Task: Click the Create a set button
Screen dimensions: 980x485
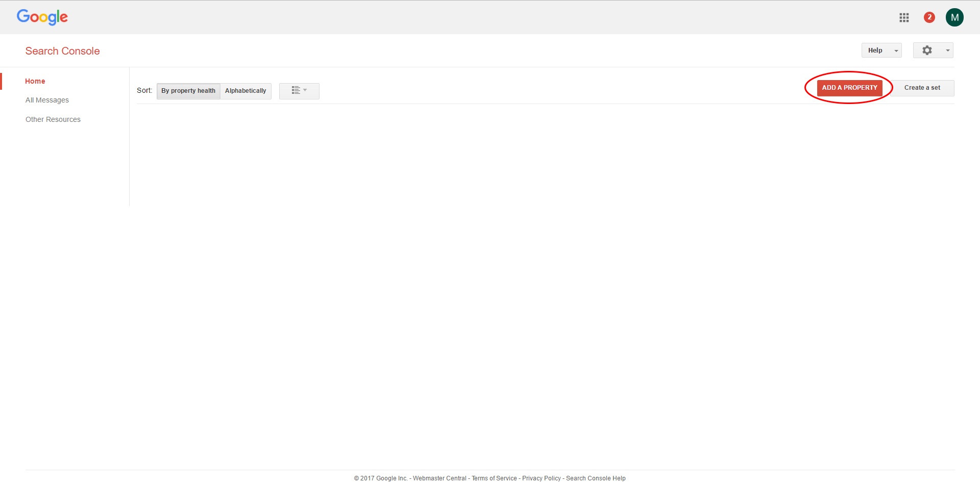Action: click(x=922, y=88)
